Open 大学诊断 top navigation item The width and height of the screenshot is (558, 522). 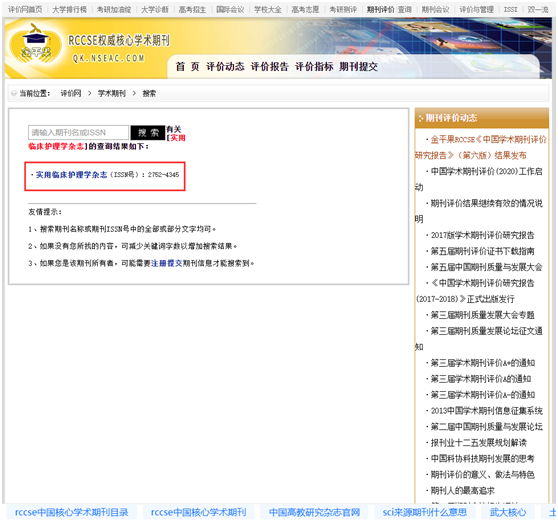pos(155,10)
